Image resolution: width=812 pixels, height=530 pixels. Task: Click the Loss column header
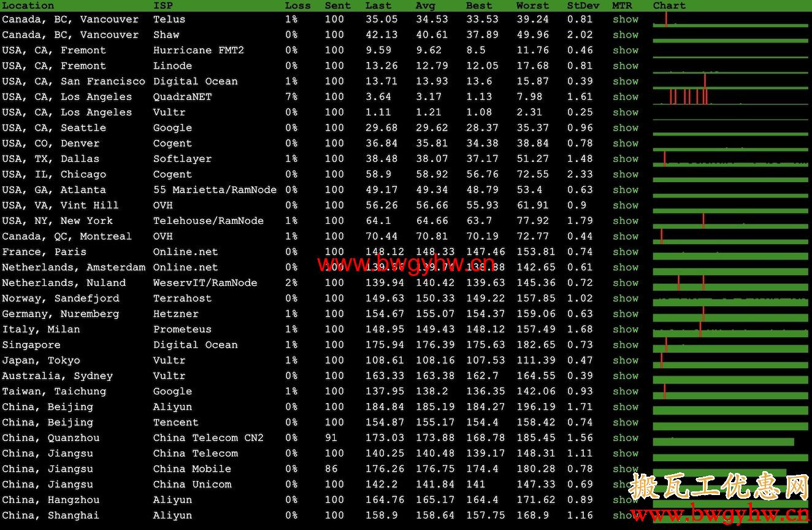[x=298, y=5]
